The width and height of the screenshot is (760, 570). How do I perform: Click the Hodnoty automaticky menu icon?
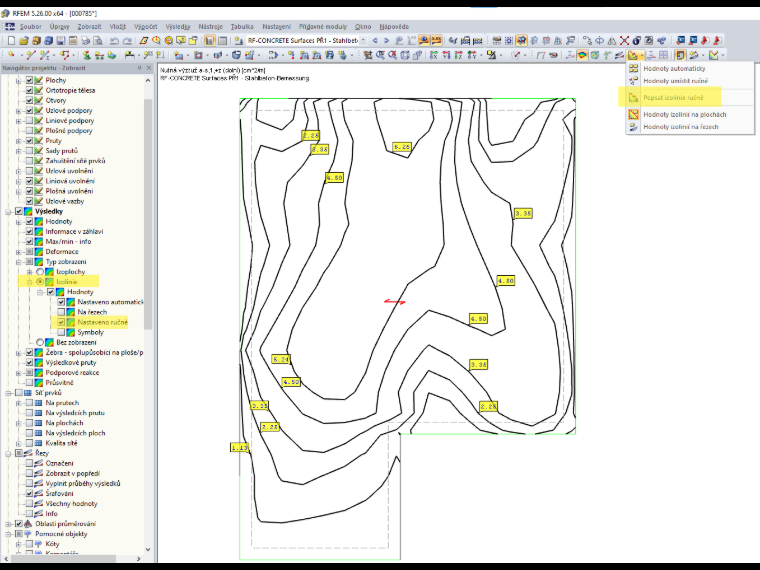tap(633, 68)
